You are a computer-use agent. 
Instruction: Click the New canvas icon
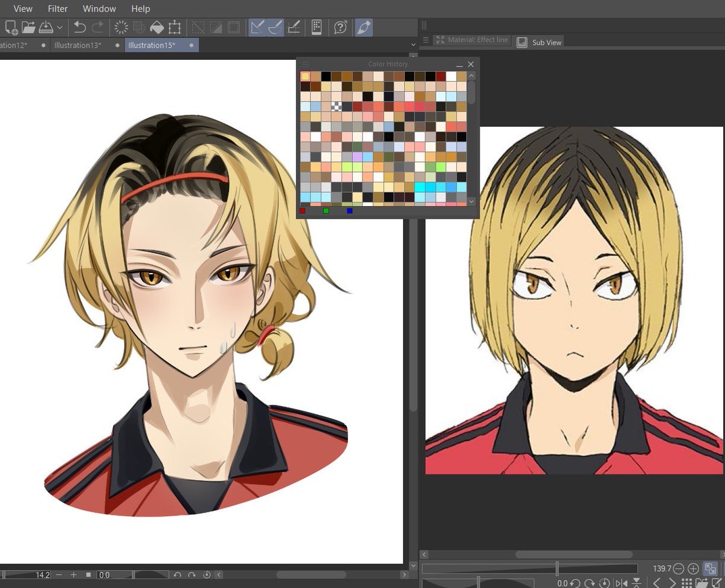10,27
